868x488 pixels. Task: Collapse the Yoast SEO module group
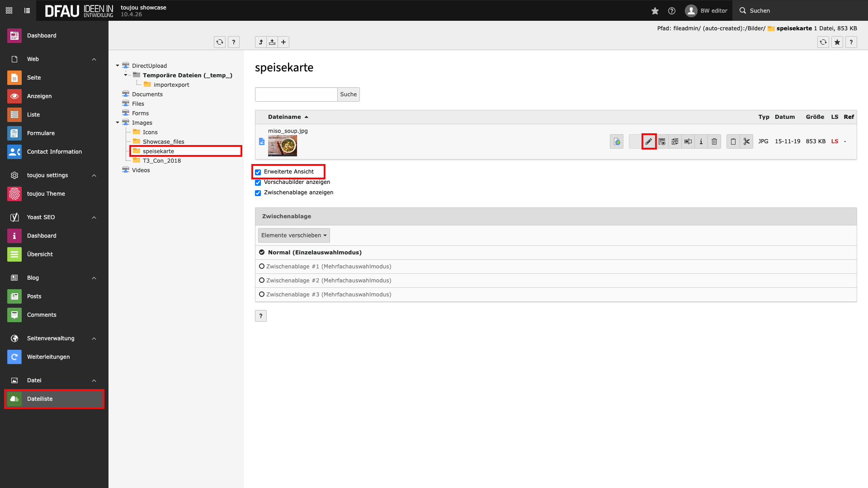point(94,217)
